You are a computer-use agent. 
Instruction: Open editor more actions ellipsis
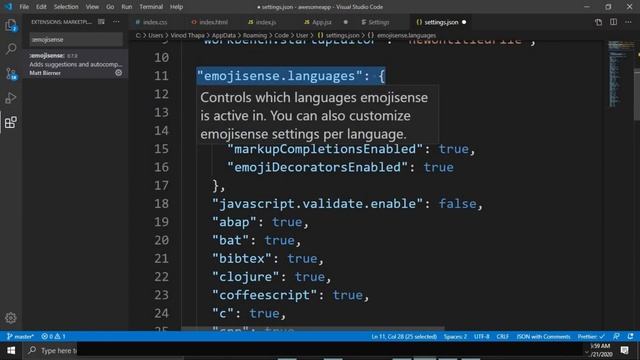(x=628, y=22)
